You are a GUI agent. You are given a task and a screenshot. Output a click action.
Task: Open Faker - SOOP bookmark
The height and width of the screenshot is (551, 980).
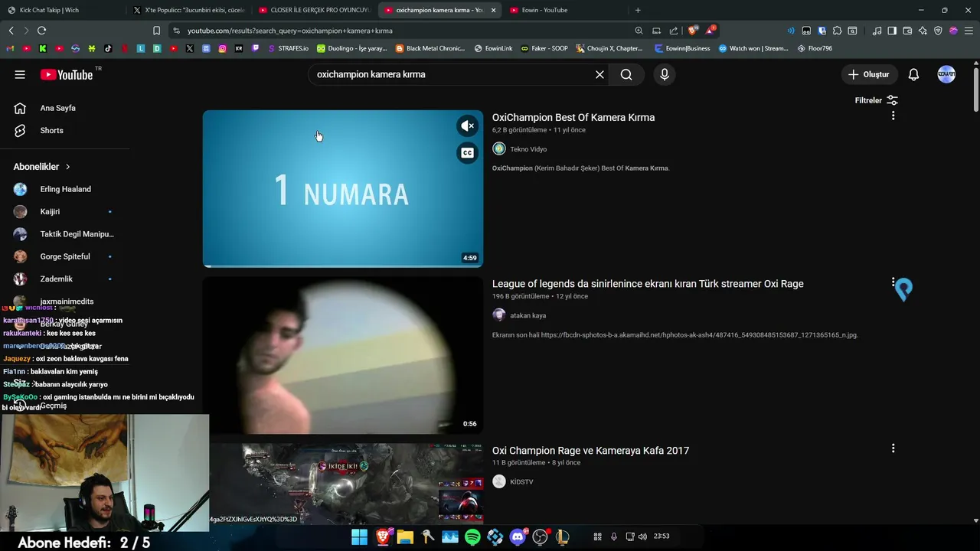[544, 48]
